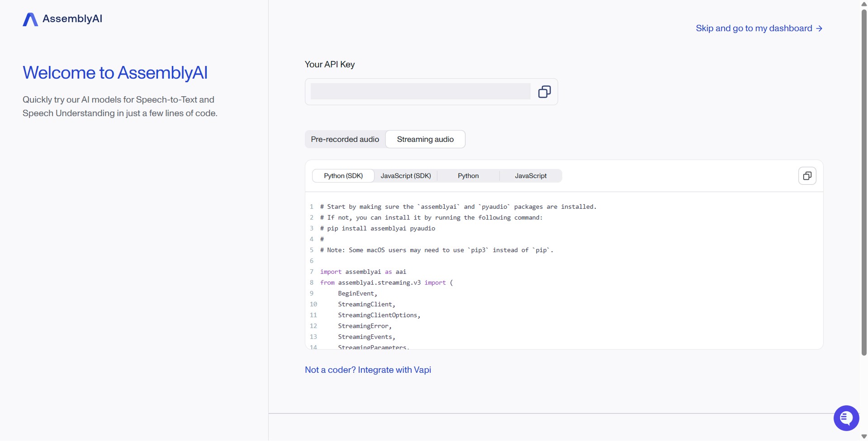The height and width of the screenshot is (441, 868).
Task: Open the chat support bubble
Action: point(846,418)
